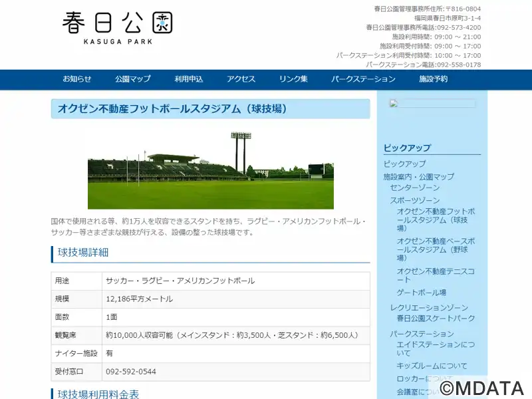Open the スポーツゾーン sidebar link

click(414, 201)
